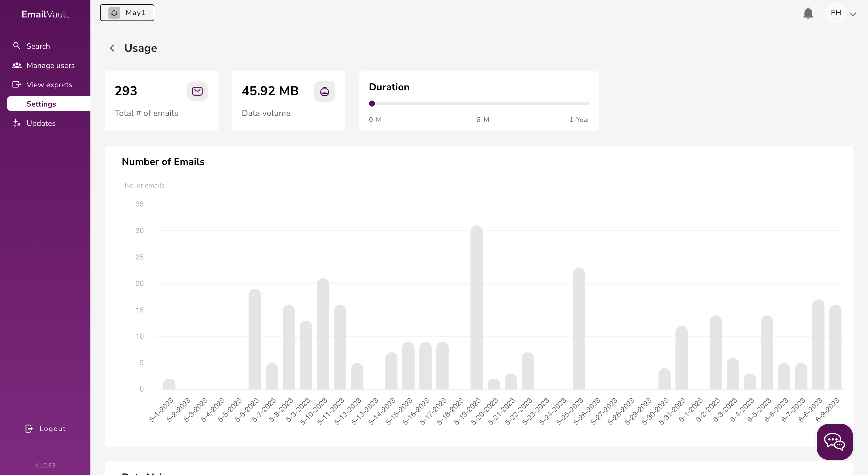Viewport: 868px width, 475px height.
Task: Click the 5-25-2023 bar in the chart
Action: [x=579, y=328]
